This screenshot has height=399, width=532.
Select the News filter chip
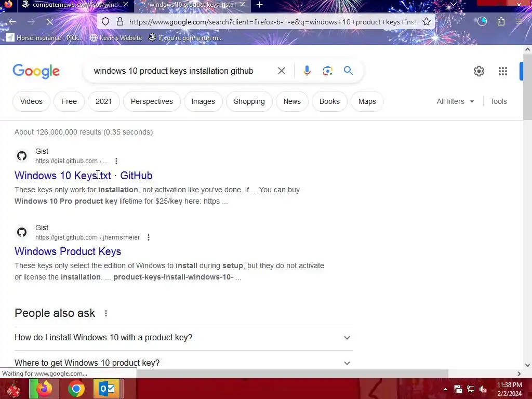[x=292, y=101]
